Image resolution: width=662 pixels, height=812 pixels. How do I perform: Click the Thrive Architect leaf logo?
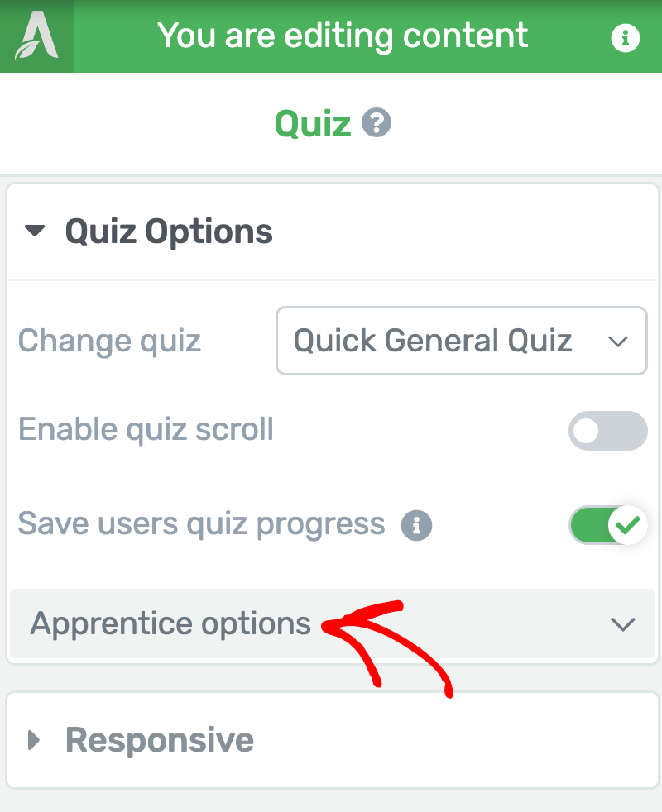point(36,37)
